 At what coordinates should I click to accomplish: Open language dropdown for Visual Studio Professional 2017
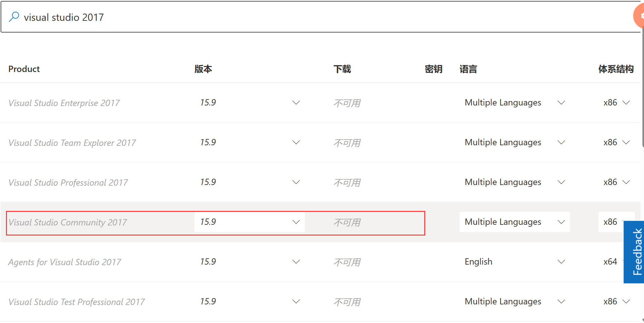(515, 182)
